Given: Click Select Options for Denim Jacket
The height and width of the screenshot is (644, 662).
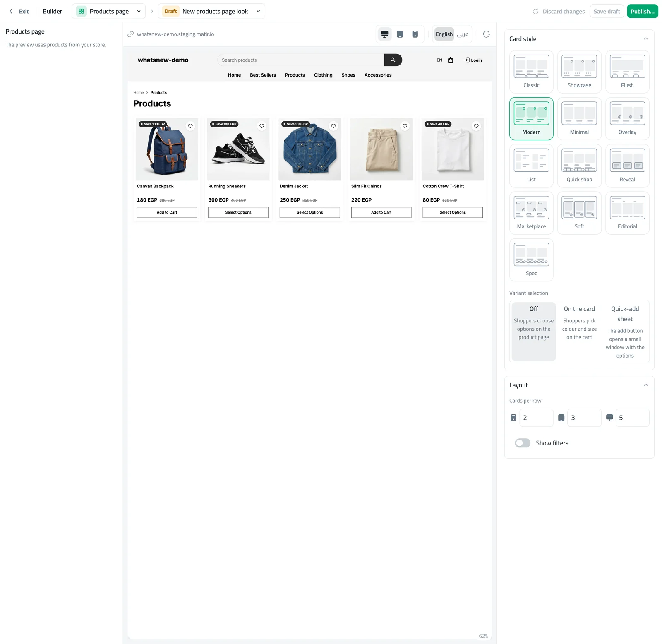Looking at the screenshot, I should coord(309,212).
